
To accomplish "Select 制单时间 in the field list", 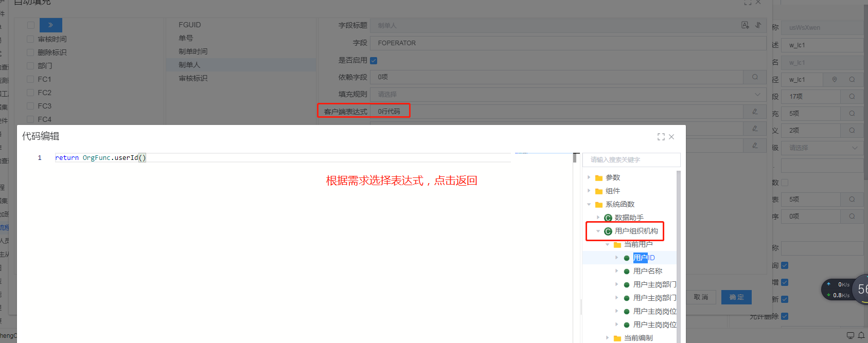I will pos(193,51).
